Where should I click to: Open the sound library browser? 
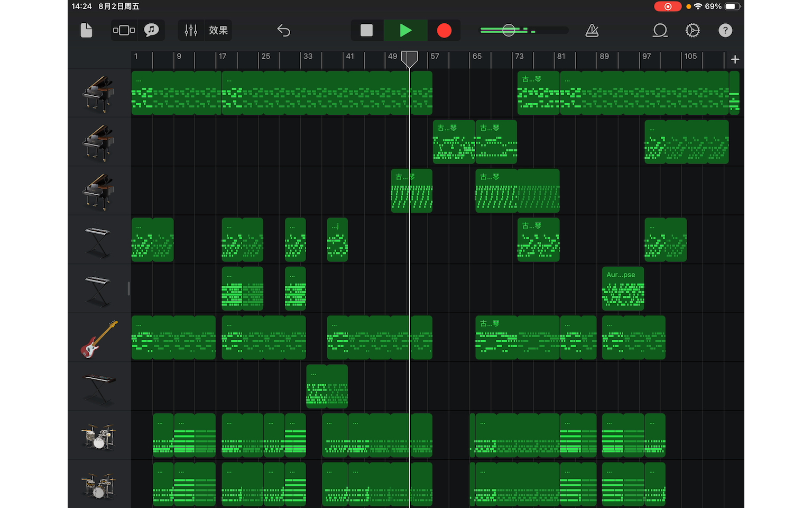tap(152, 30)
